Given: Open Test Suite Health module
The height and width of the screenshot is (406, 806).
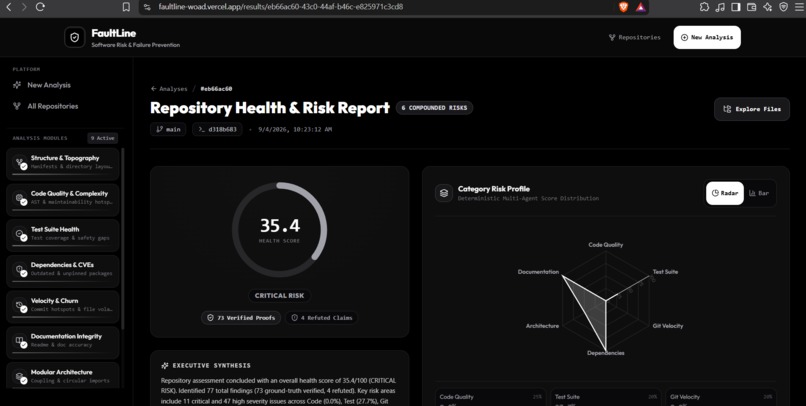Looking at the screenshot, I should [x=63, y=234].
